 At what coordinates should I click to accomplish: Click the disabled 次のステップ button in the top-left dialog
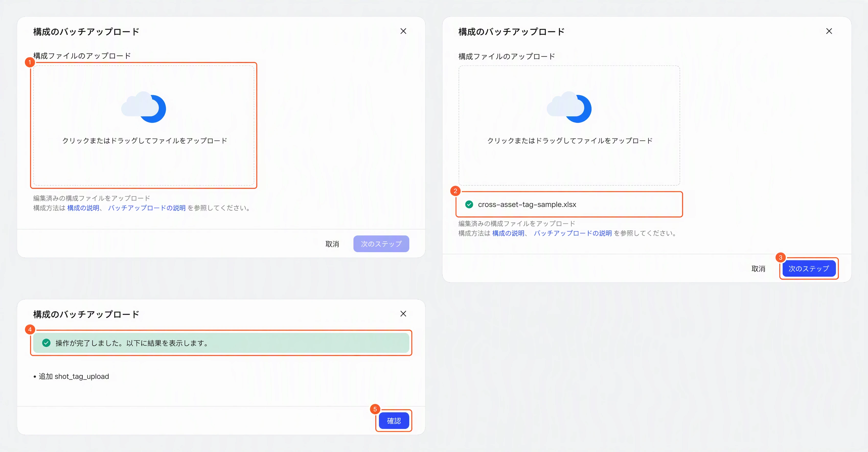tap(381, 244)
